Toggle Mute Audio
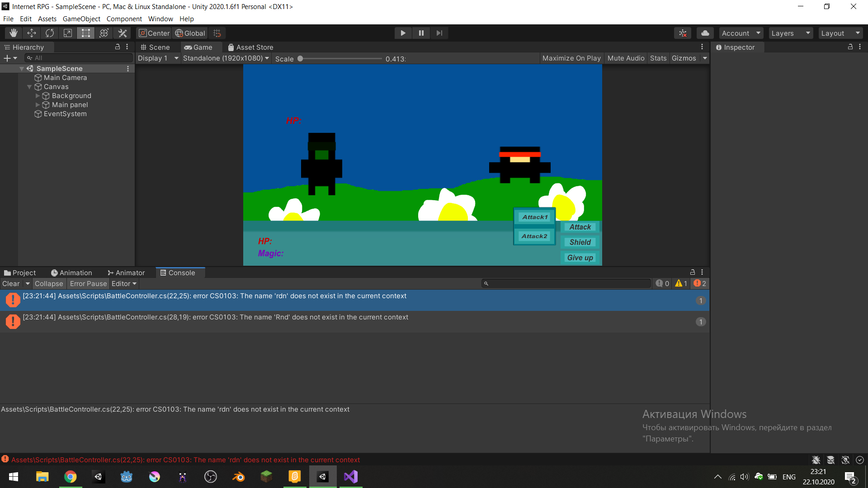 click(626, 58)
